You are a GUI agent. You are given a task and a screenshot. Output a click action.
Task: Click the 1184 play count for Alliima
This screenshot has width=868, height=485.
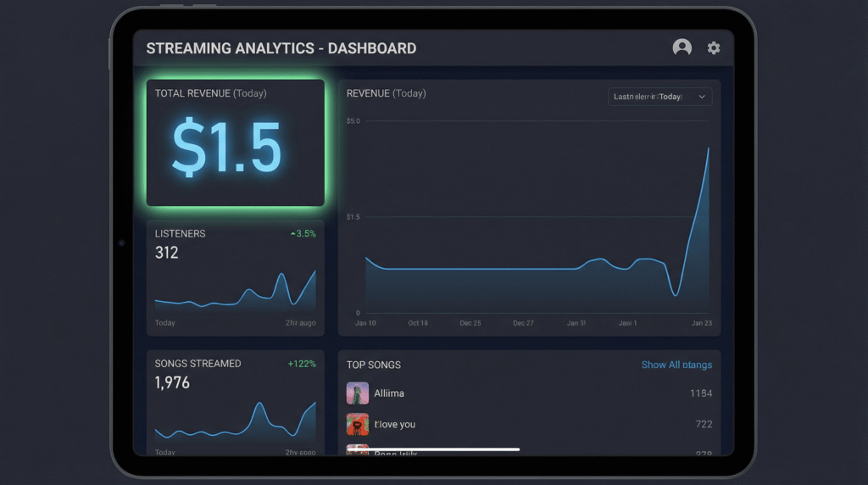(x=700, y=393)
